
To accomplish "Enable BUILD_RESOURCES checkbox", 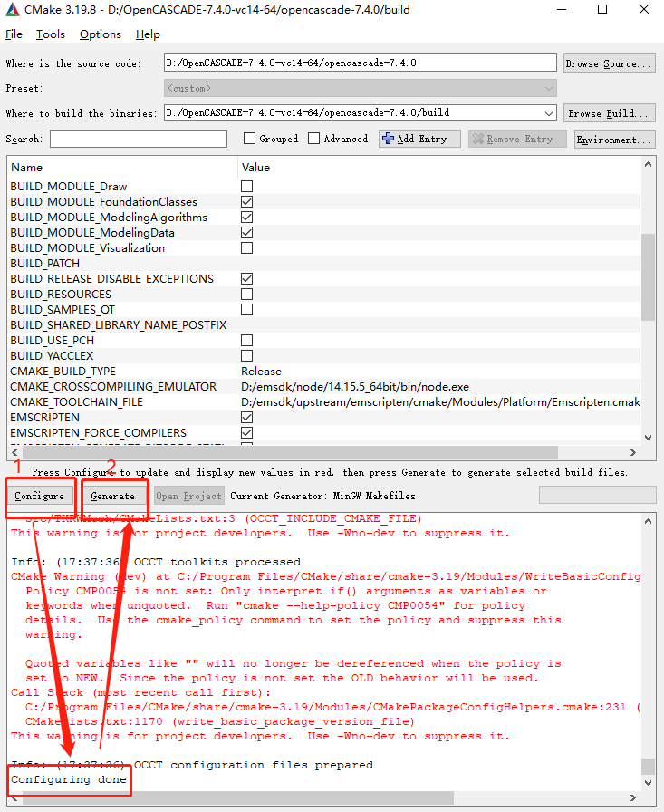I will click(247, 295).
